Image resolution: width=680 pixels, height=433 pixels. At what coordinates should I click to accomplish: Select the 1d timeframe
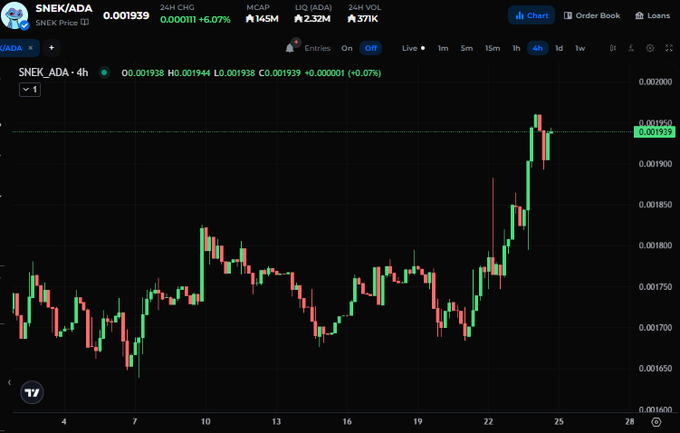pyautogui.click(x=559, y=48)
